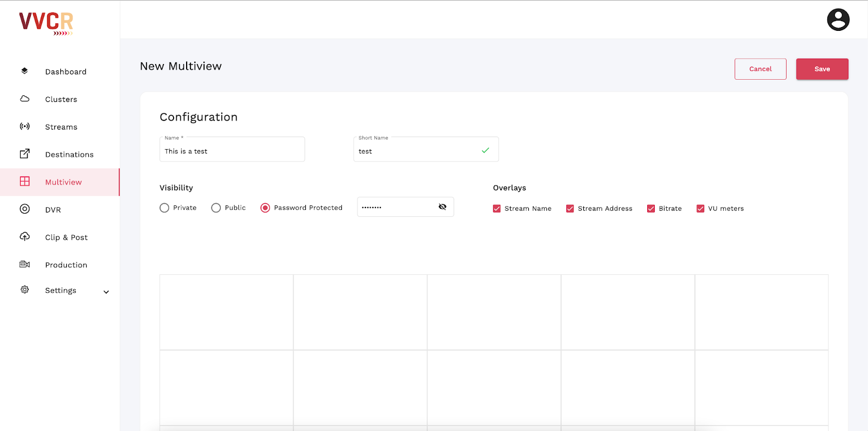
Task: Navigate to Streams section
Action: (61, 127)
